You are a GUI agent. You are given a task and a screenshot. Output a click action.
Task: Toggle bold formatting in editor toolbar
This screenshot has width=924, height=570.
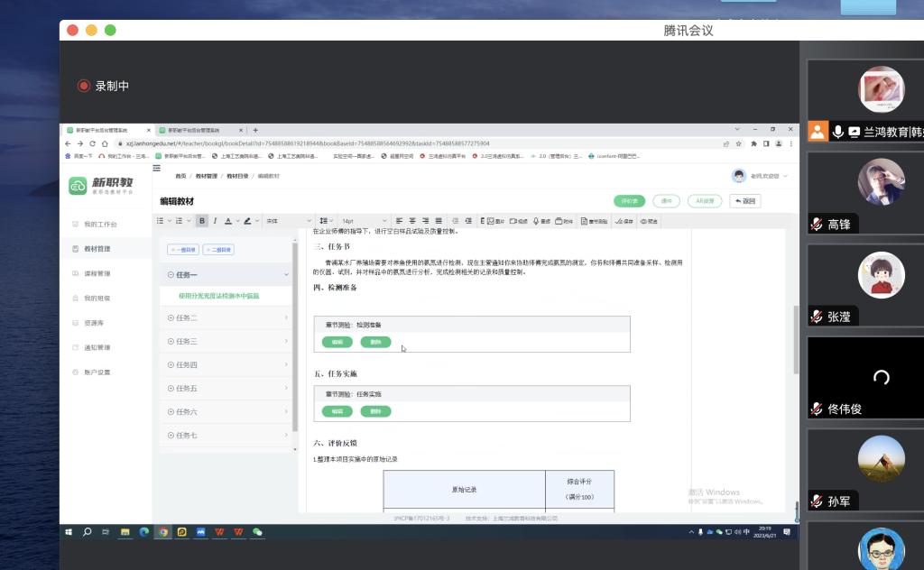click(202, 221)
